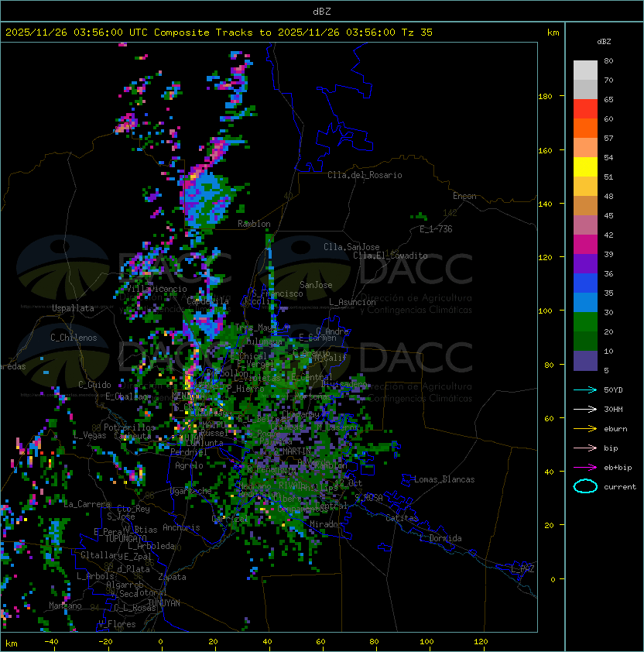Click the 'Agrelo' map label
Viewport: 644px width, 652px height.
[189, 465]
